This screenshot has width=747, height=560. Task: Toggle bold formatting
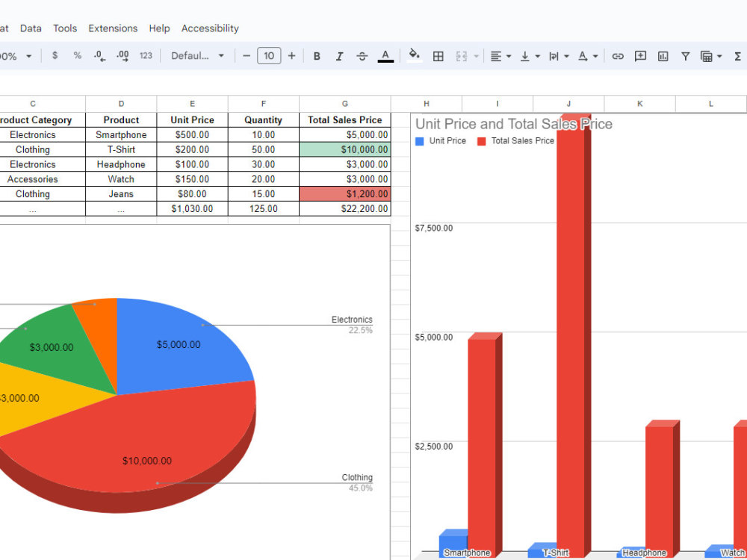pos(317,56)
